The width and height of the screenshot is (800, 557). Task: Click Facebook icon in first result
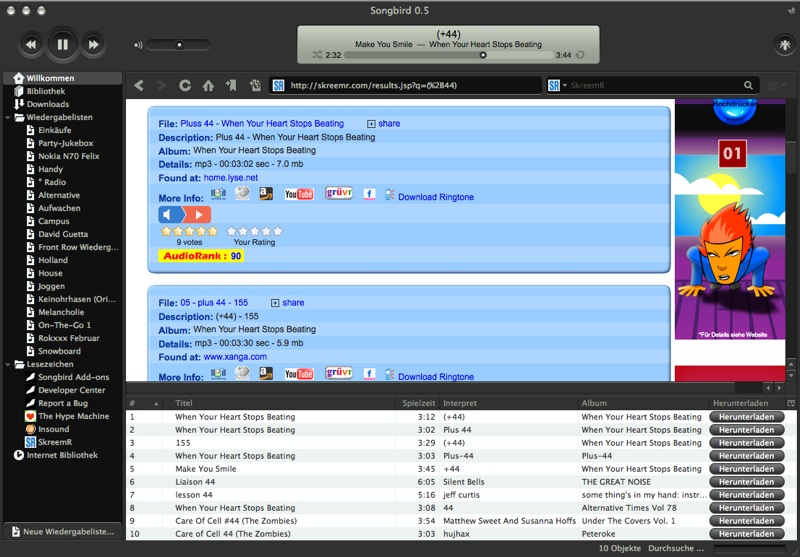pyautogui.click(x=369, y=194)
